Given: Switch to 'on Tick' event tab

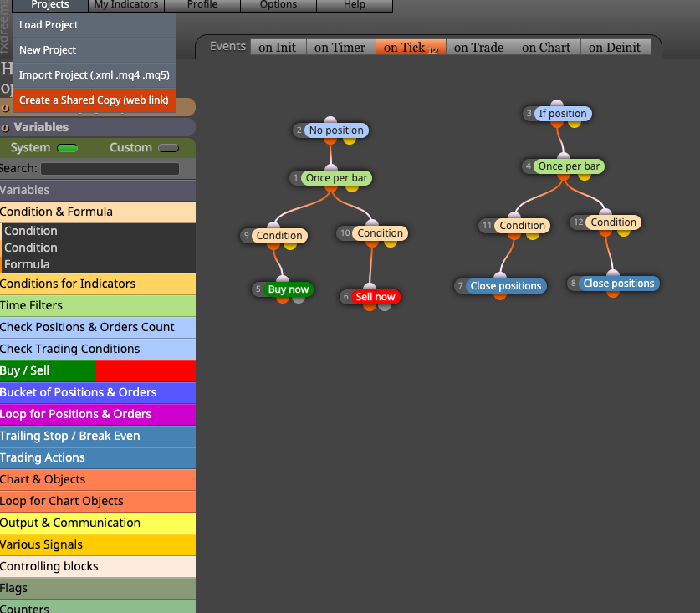Looking at the screenshot, I should 411,48.
